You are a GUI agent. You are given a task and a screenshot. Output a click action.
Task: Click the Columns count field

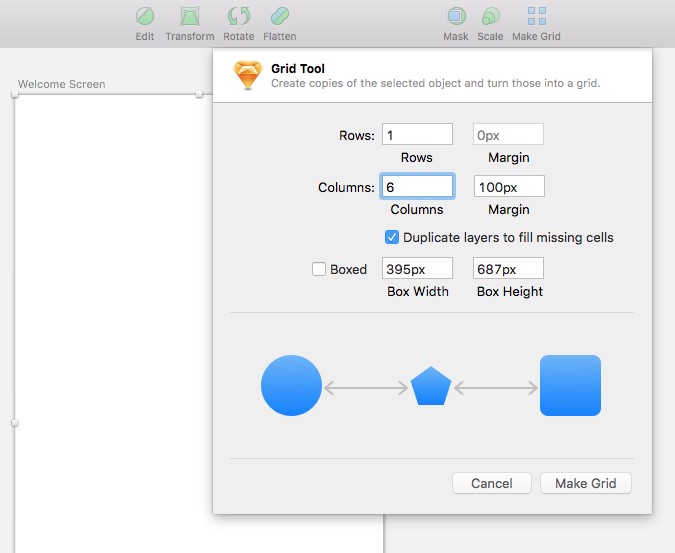pos(417,187)
